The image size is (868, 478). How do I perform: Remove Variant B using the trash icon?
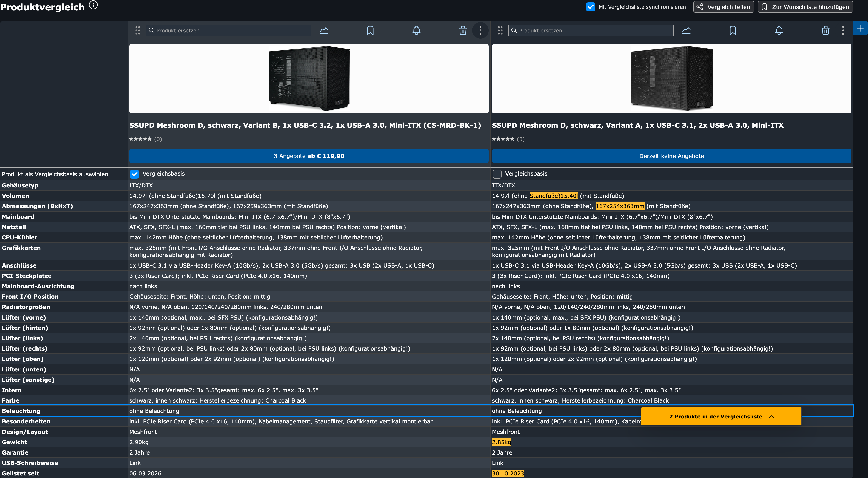462,30
